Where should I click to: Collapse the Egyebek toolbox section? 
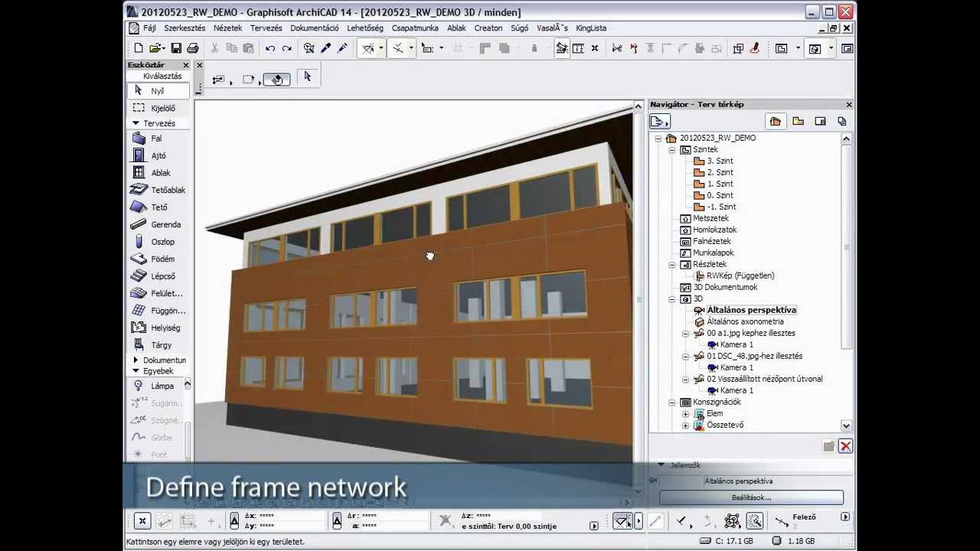tap(136, 371)
